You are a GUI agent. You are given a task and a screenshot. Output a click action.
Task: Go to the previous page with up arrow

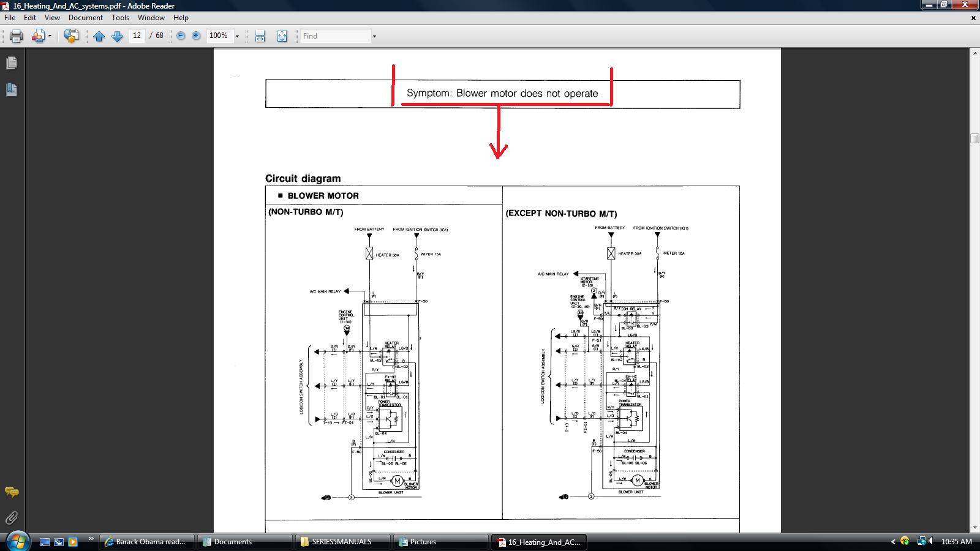(99, 36)
